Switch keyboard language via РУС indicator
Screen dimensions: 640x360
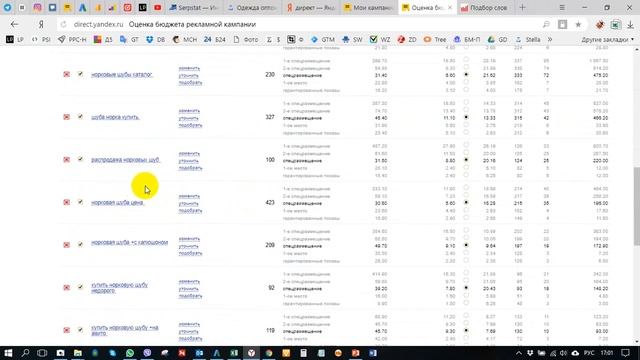pos(589,353)
